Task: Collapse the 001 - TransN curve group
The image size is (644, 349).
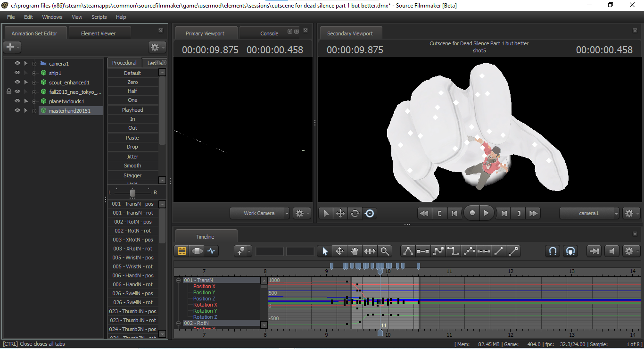Action: click(178, 280)
